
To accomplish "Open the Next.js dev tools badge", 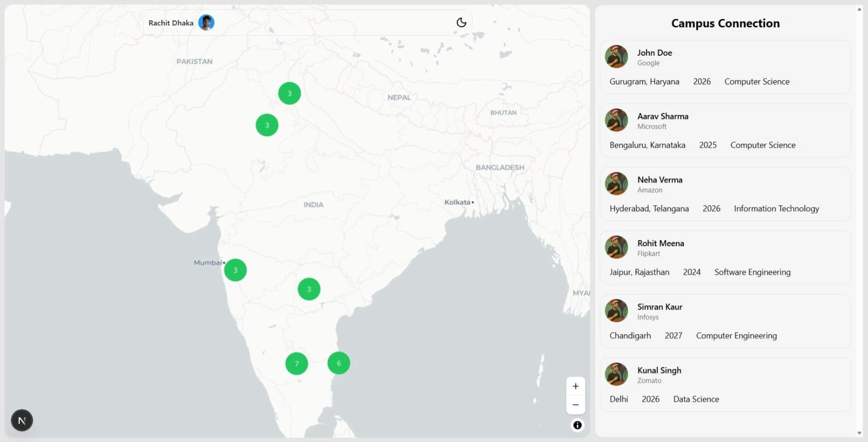I will 22,420.
